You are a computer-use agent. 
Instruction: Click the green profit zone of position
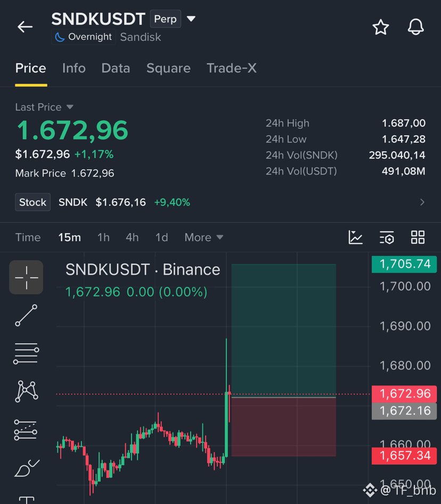(x=284, y=331)
